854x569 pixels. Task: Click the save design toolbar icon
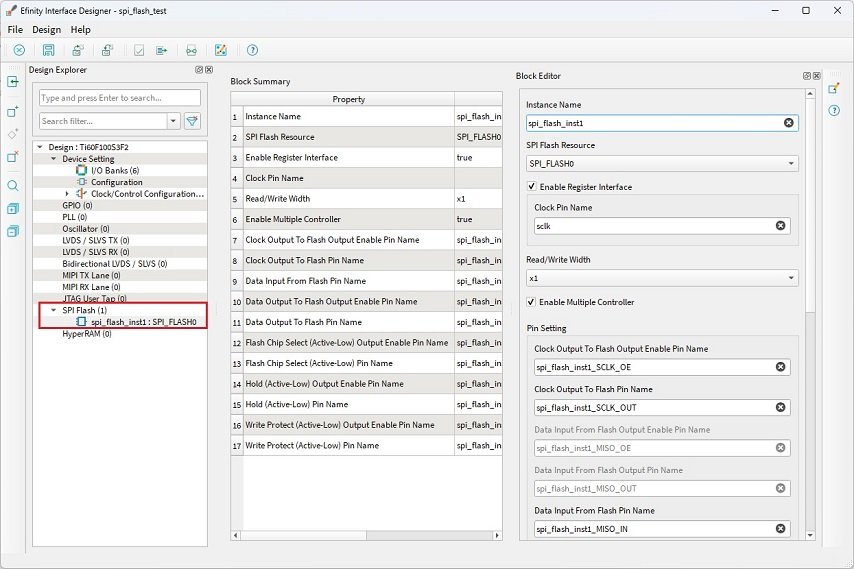48,50
